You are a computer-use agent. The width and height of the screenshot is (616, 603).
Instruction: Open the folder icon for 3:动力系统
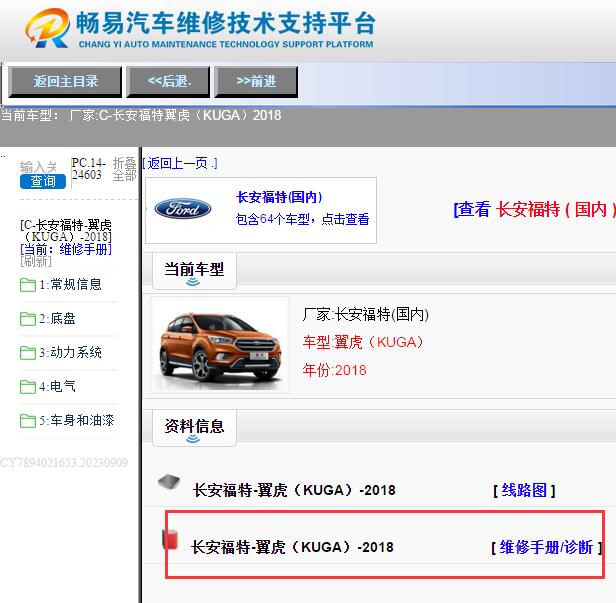28,353
